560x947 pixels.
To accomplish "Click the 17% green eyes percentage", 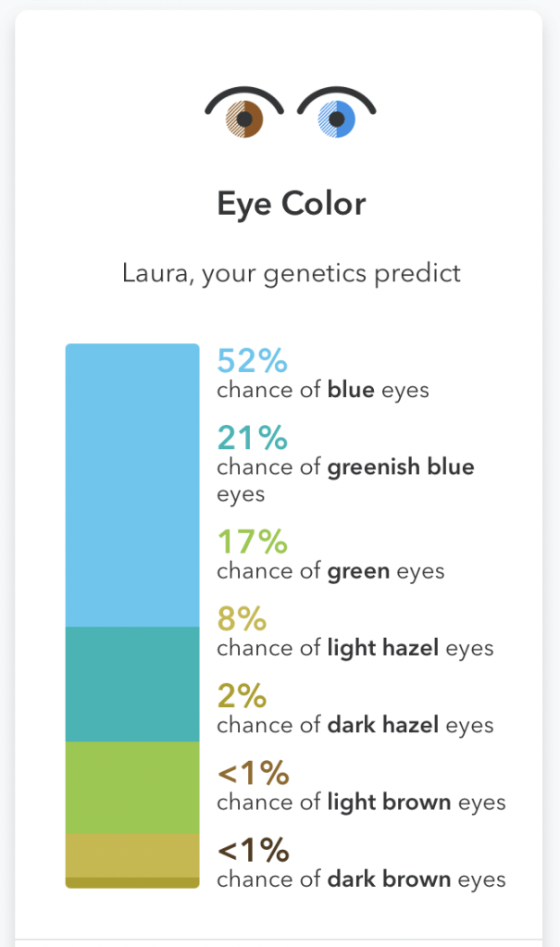I will [x=252, y=542].
